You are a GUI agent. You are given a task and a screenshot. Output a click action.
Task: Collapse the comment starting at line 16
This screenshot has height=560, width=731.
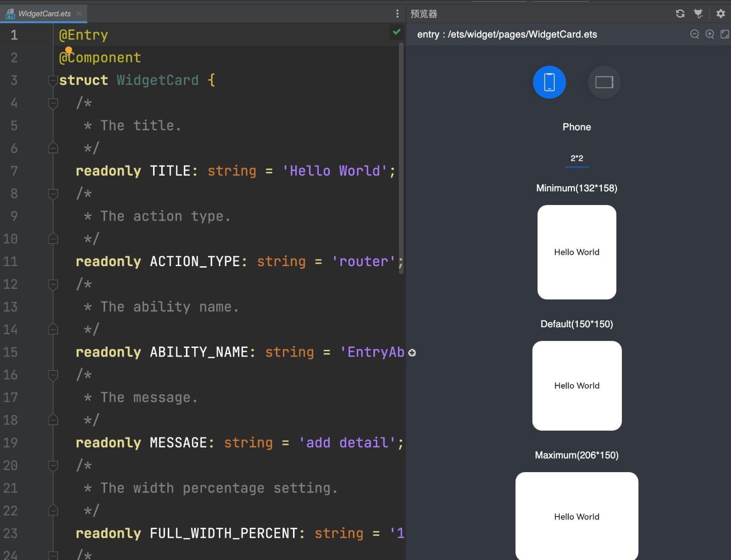tap(53, 375)
